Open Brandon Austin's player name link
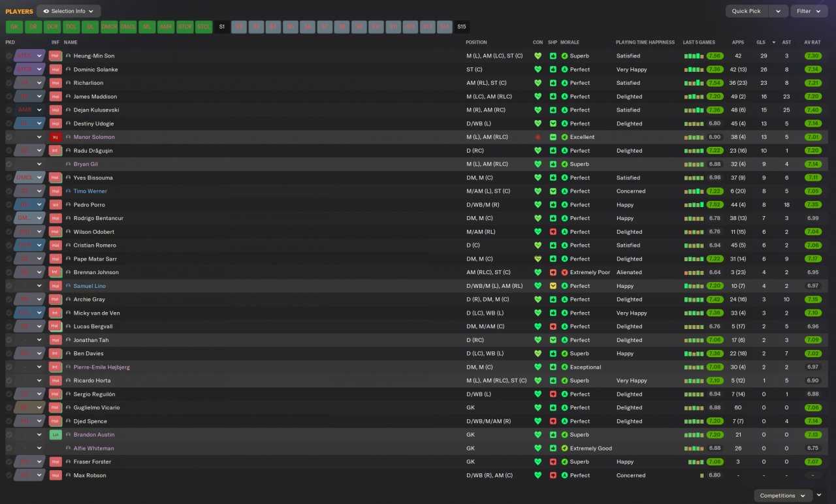This screenshot has height=504, width=836. coord(94,435)
